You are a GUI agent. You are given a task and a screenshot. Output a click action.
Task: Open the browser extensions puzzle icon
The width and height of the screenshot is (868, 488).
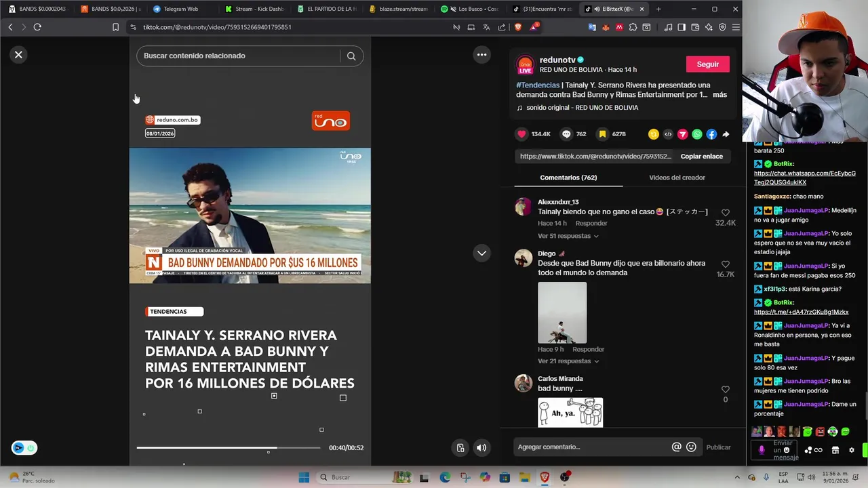[633, 27]
